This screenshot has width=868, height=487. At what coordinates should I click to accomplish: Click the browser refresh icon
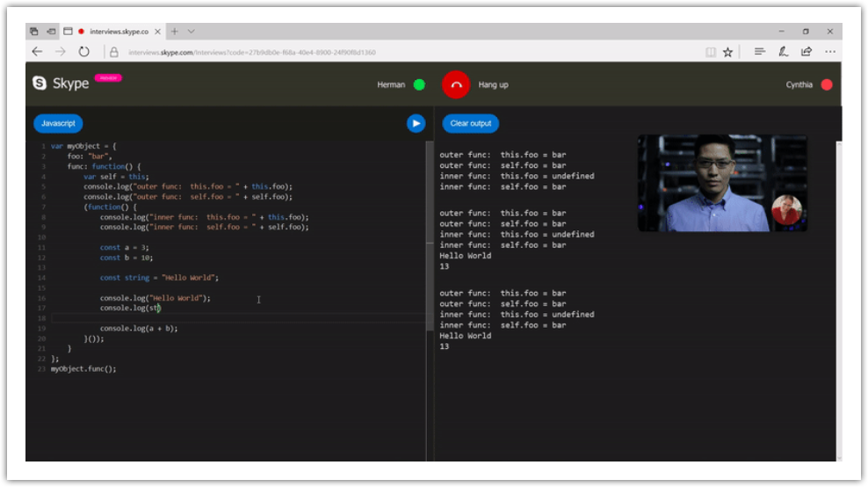coord(84,52)
